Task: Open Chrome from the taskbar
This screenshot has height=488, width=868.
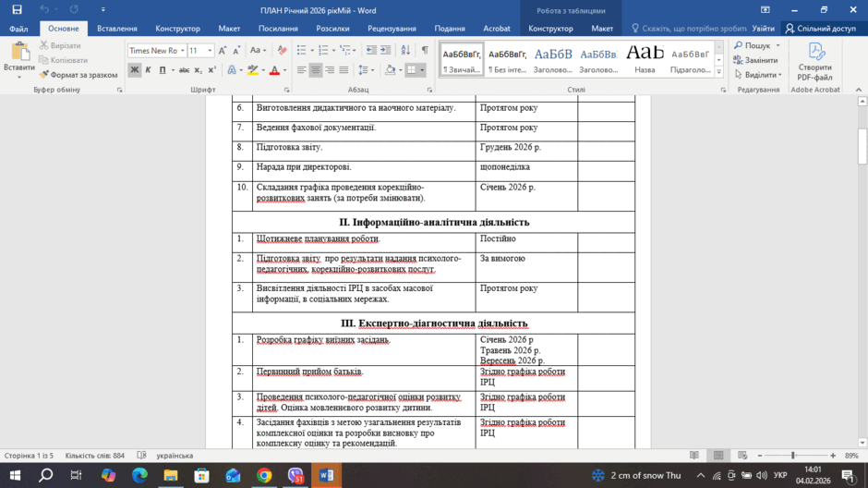Action: pyautogui.click(x=264, y=475)
